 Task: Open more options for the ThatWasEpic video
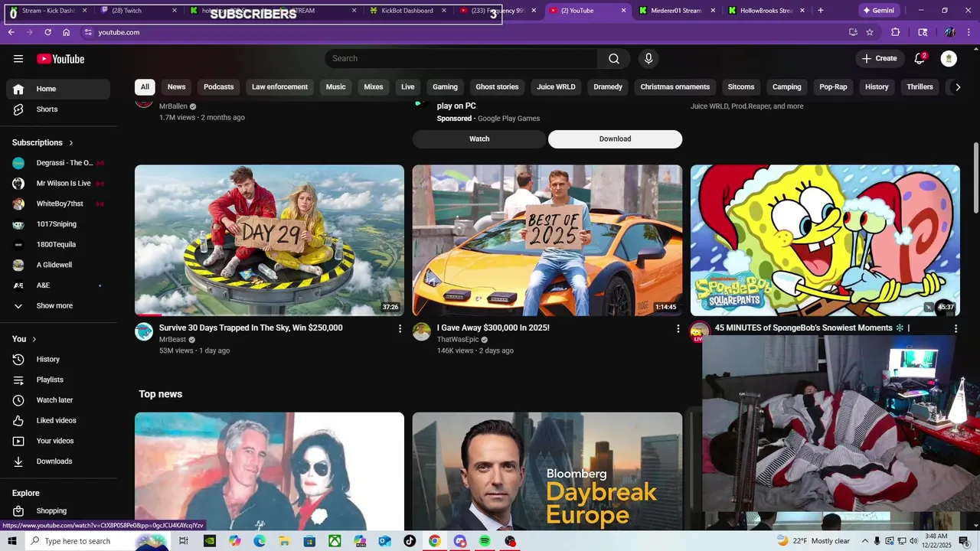tap(678, 328)
